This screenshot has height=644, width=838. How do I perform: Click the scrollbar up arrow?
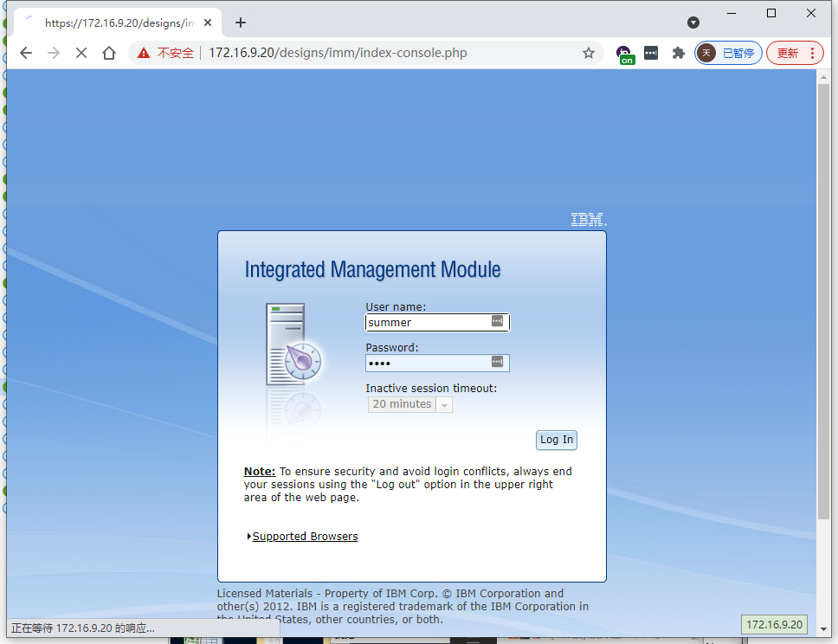pyautogui.click(x=823, y=77)
